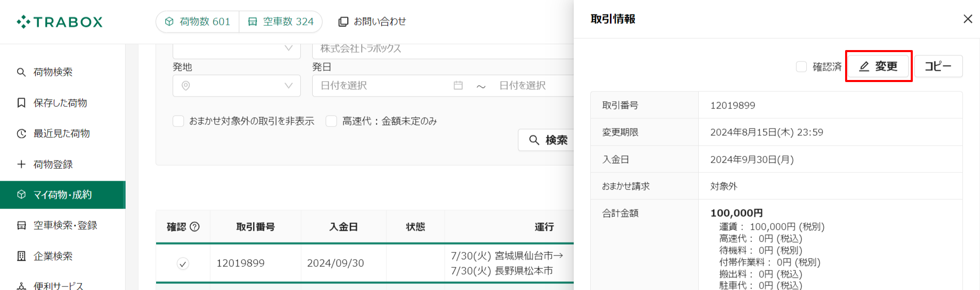Click the calendar icon in 発日 field
Viewport: 980px width, 290px height.
pos(458,86)
